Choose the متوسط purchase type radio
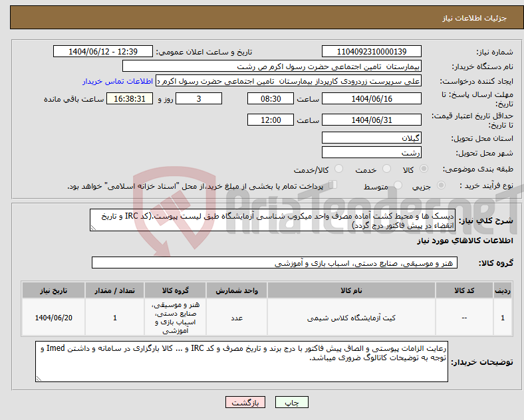Viewport: 524px width, 420px height. click(x=398, y=185)
